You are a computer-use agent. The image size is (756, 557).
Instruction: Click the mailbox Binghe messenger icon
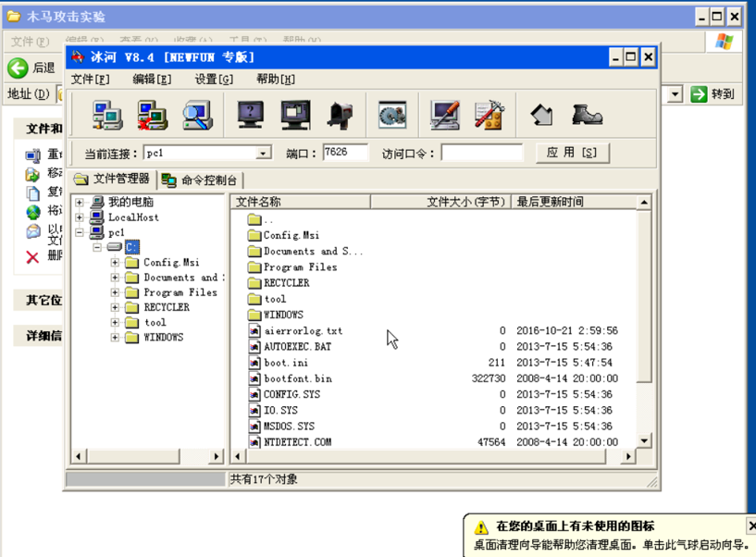[x=341, y=116]
